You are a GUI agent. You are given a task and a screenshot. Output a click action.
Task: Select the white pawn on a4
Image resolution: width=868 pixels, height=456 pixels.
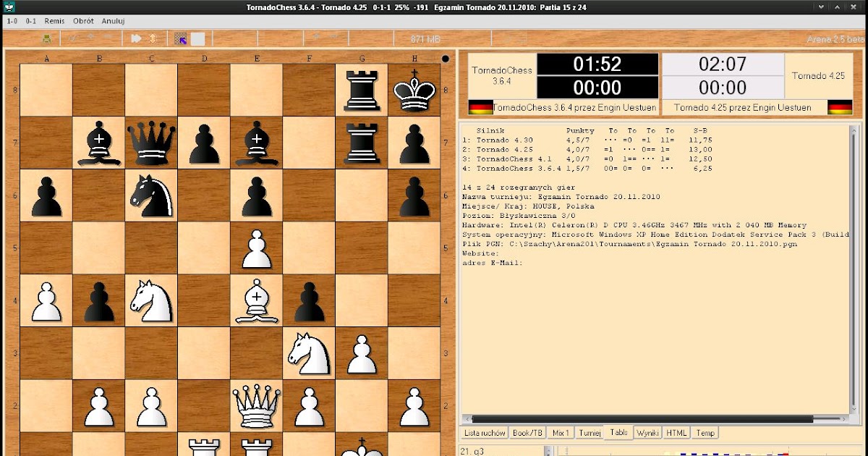pyautogui.click(x=46, y=302)
